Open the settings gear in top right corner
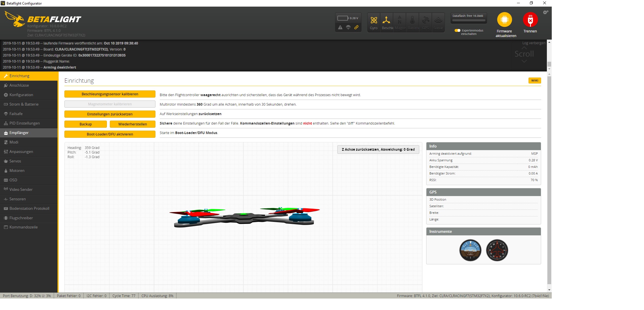Viewport: 644px width, 310px height. click(545, 12)
